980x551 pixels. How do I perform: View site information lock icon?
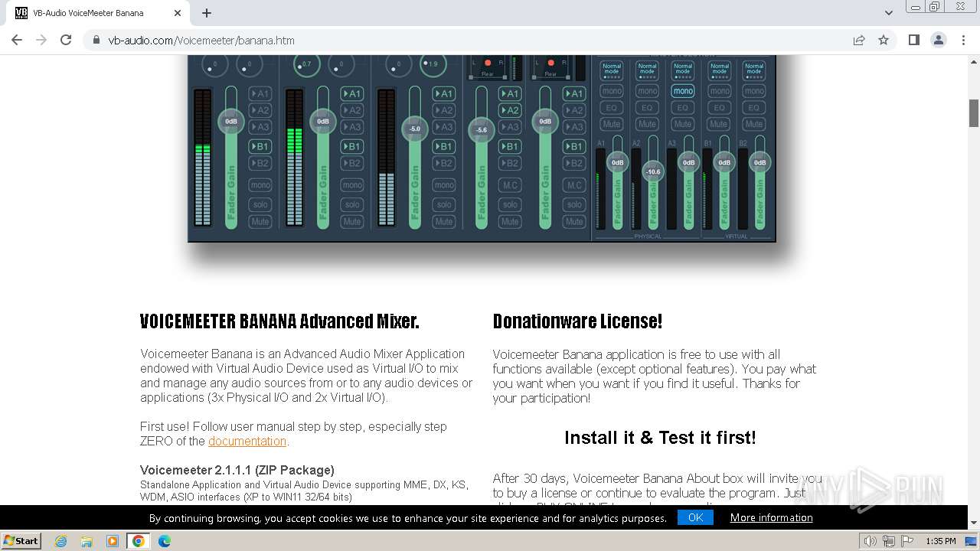(x=96, y=41)
